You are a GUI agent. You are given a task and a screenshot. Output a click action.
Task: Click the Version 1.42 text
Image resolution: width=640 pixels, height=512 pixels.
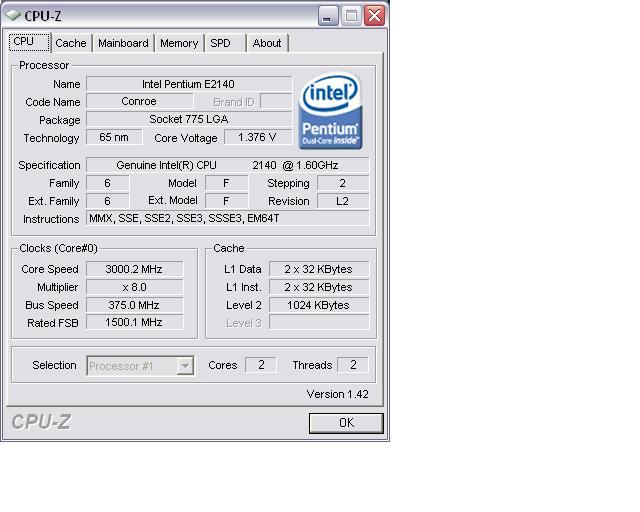pos(338,394)
